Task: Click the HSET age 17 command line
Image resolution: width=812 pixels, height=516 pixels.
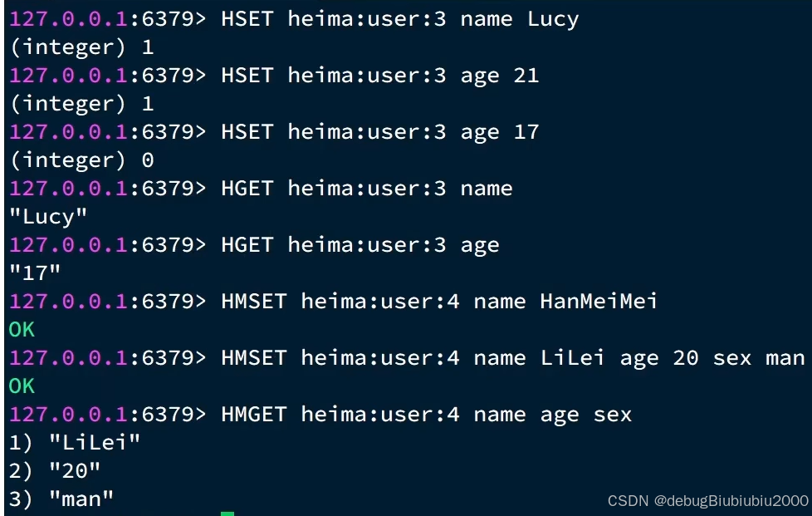Action: 275,132
